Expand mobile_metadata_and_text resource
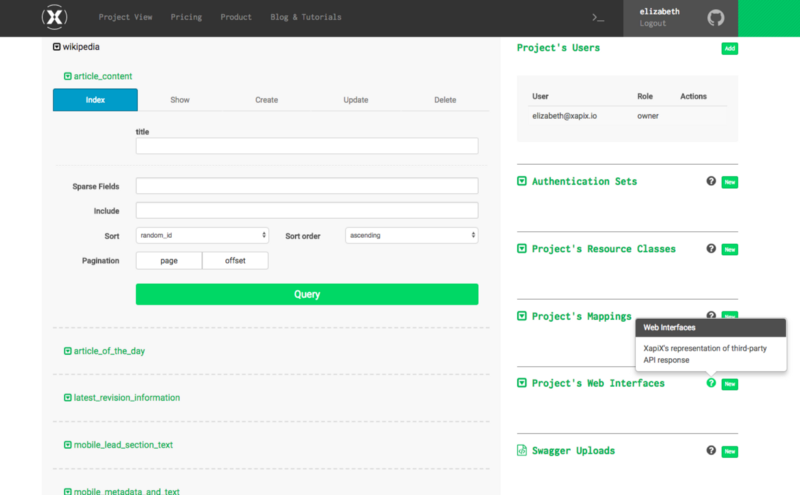 [67, 491]
